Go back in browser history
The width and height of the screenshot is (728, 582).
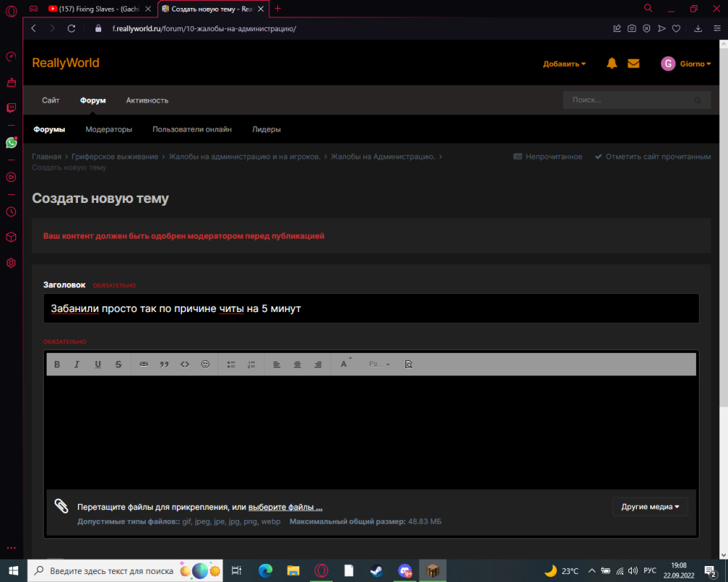(33, 29)
